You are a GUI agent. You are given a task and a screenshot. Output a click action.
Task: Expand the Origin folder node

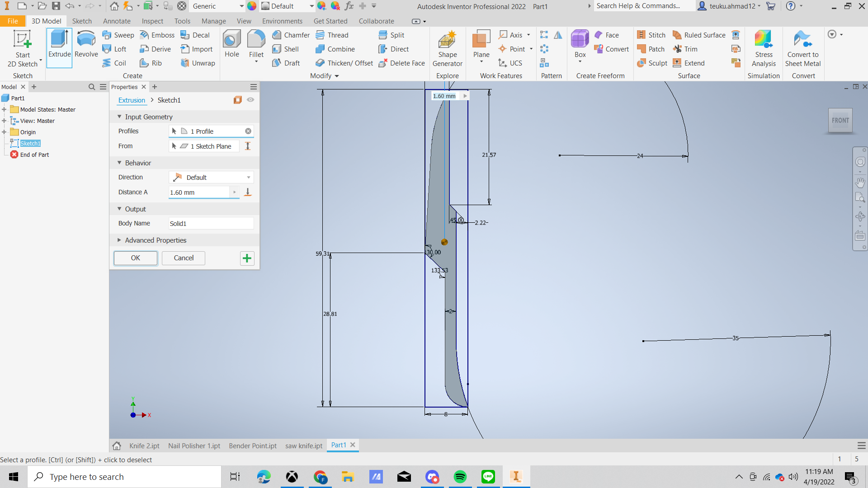(x=4, y=132)
